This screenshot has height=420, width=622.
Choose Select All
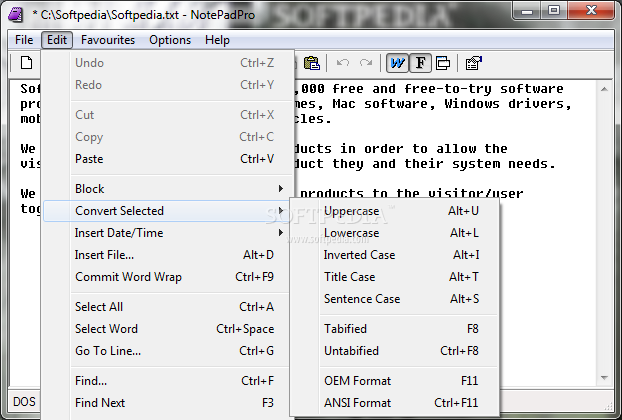tap(168, 307)
